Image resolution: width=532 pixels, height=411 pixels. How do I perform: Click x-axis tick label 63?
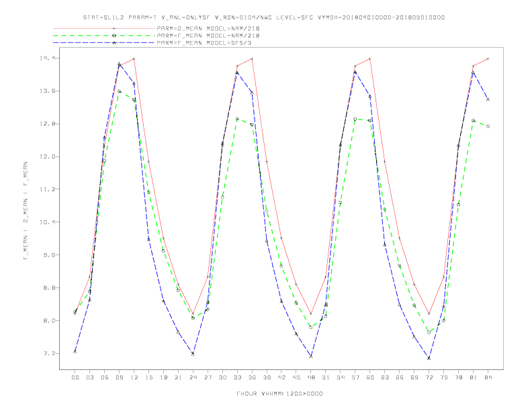pyautogui.click(x=385, y=377)
